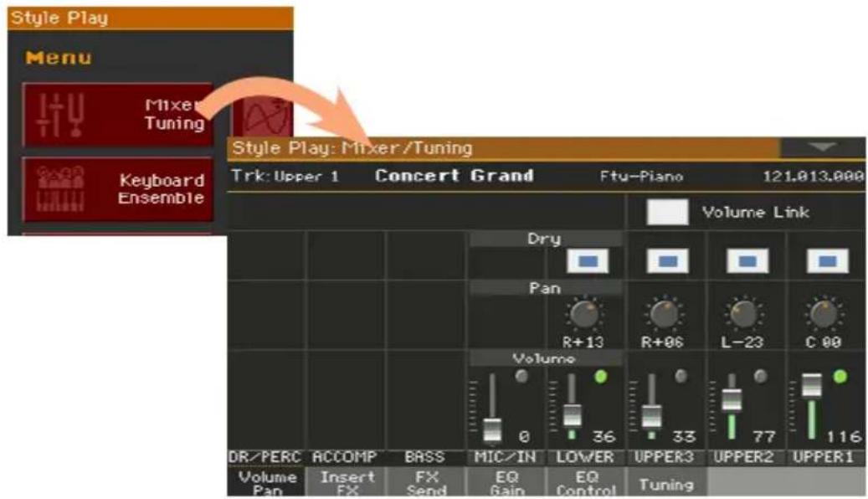Click the Trk: Upper 1 label
Viewport: 868px width, 499px height.
[285, 176]
